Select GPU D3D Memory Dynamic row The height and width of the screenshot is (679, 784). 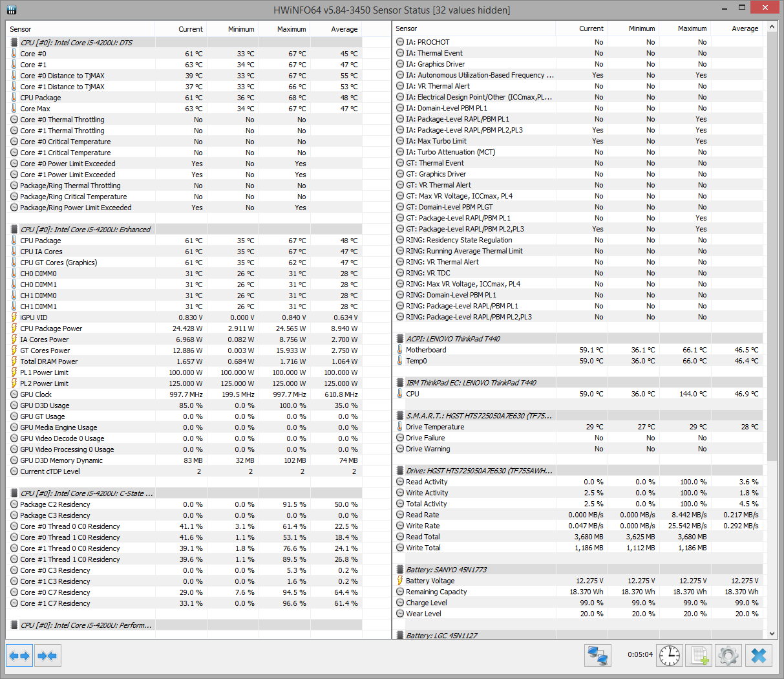coord(184,460)
